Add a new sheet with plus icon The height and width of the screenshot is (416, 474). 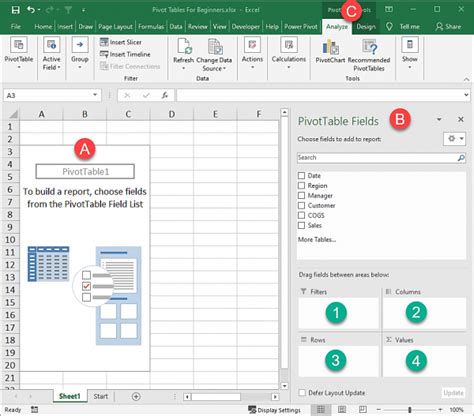136,396
